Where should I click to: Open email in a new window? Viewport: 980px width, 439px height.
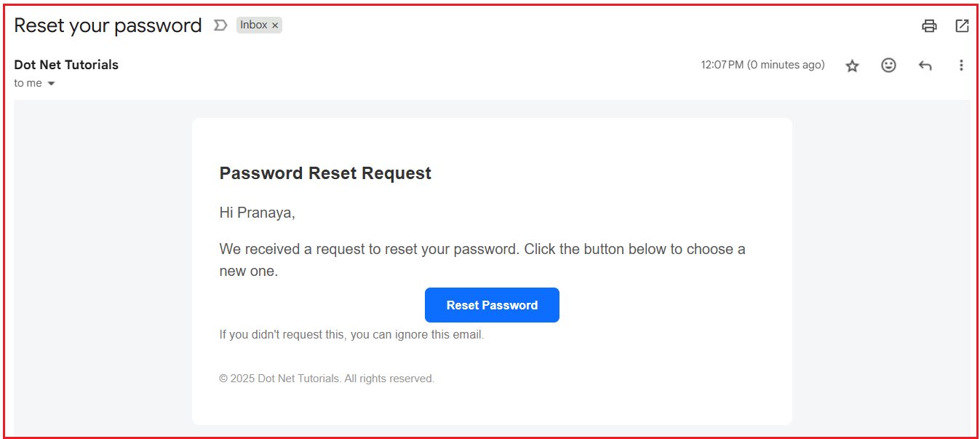(x=962, y=25)
